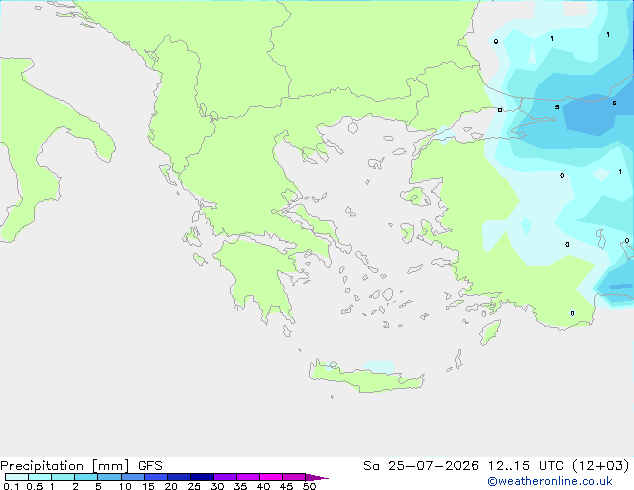Click the '15' legend scale value

[148, 486]
